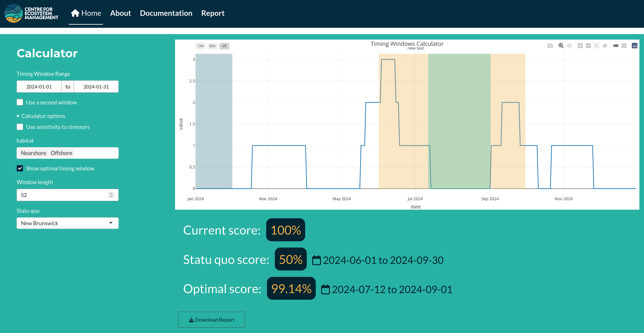This screenshot has width=644, height=333.
Task: Open the Statu quo New Brunswick dropdown
Action: click(67, 223)
